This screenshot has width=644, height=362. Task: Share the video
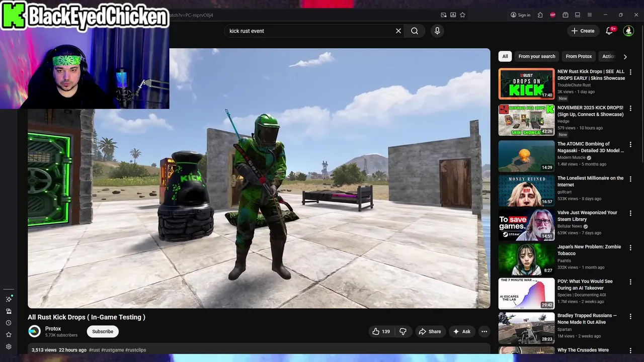430,331
